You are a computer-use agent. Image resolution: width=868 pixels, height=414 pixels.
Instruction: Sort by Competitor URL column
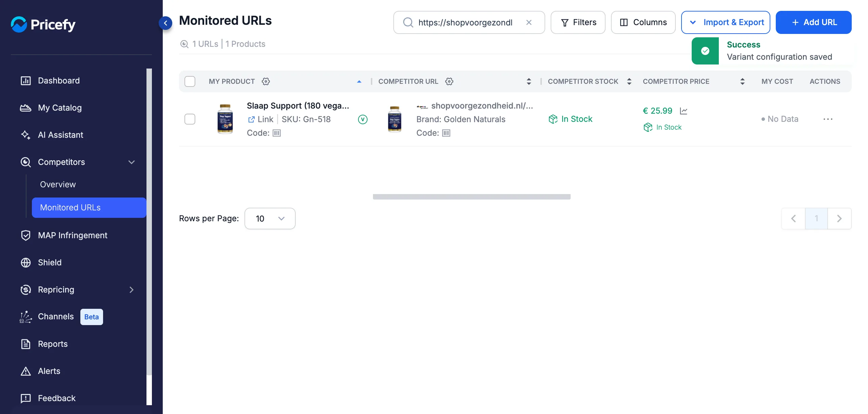[x=529, y=81]
